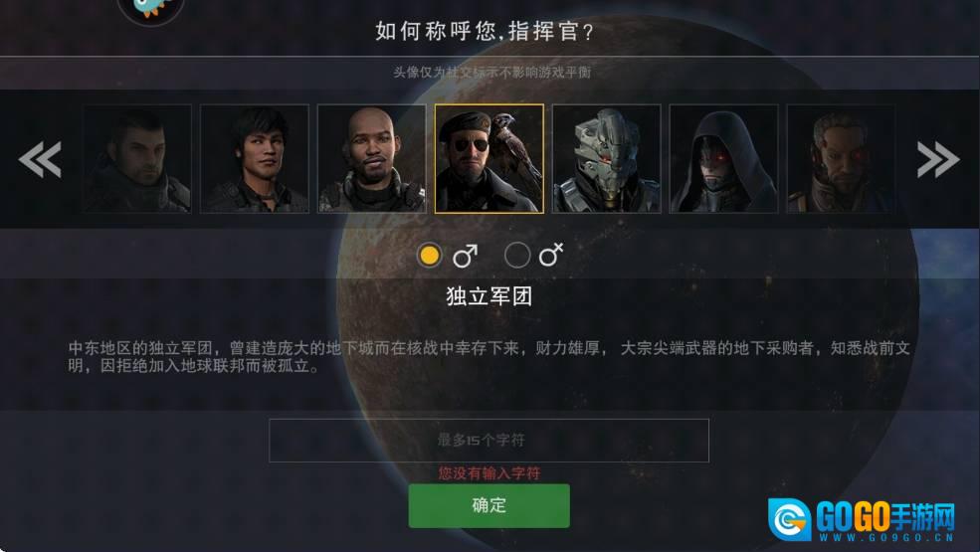The height and width of the screenshot is (552, 980).
Task: Pick the bald bearded soldier avatar
Action: [372, 159]
